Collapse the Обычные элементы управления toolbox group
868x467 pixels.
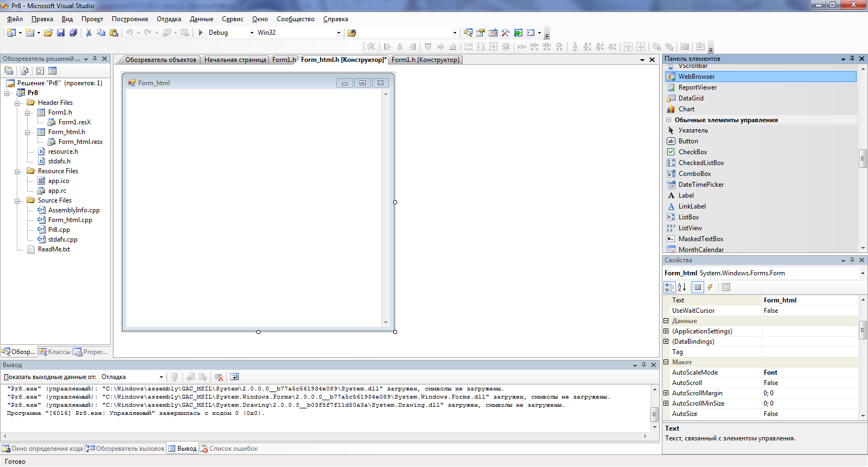coord(669,120)
